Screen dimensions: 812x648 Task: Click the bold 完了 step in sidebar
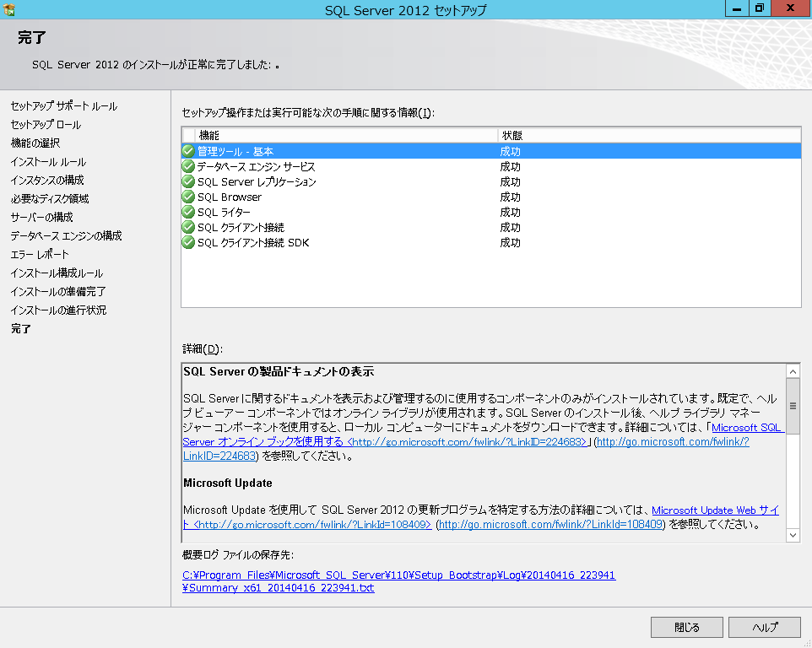(21, 329)
